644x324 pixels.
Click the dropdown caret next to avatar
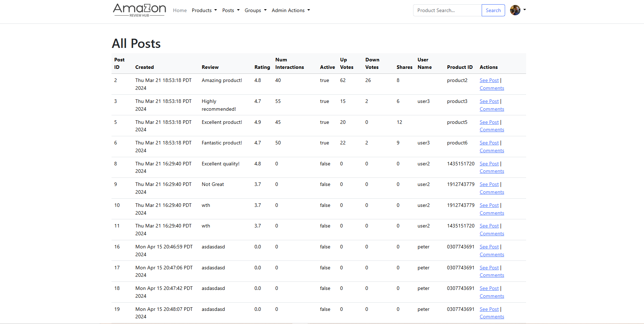click(x=525, y=10)
